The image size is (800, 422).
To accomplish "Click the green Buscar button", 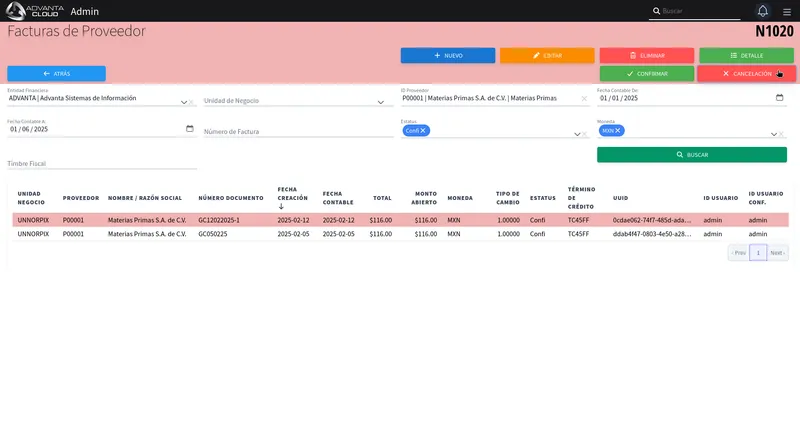I will click(692, 155).
